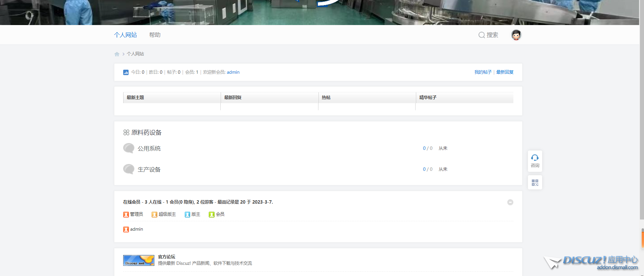Open 最新回复 link at top right
This screenshot has width=644, height=276.
[505, 72]
